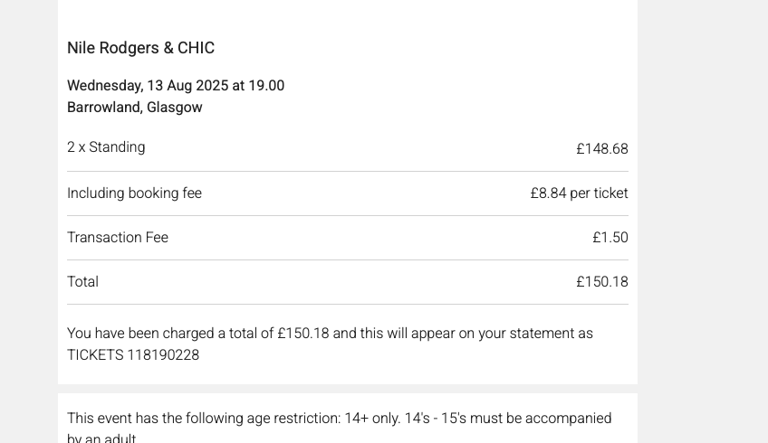Screen dimensions: 768x443
Task: Click the £1.50 transaction fee amount
Action: 610,237
